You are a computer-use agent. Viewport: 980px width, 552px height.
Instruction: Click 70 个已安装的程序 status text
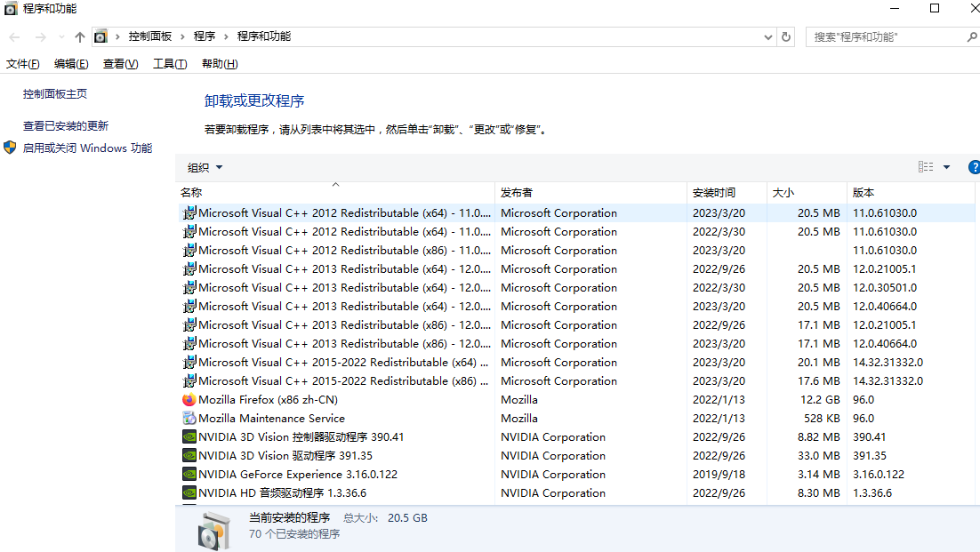294,534
